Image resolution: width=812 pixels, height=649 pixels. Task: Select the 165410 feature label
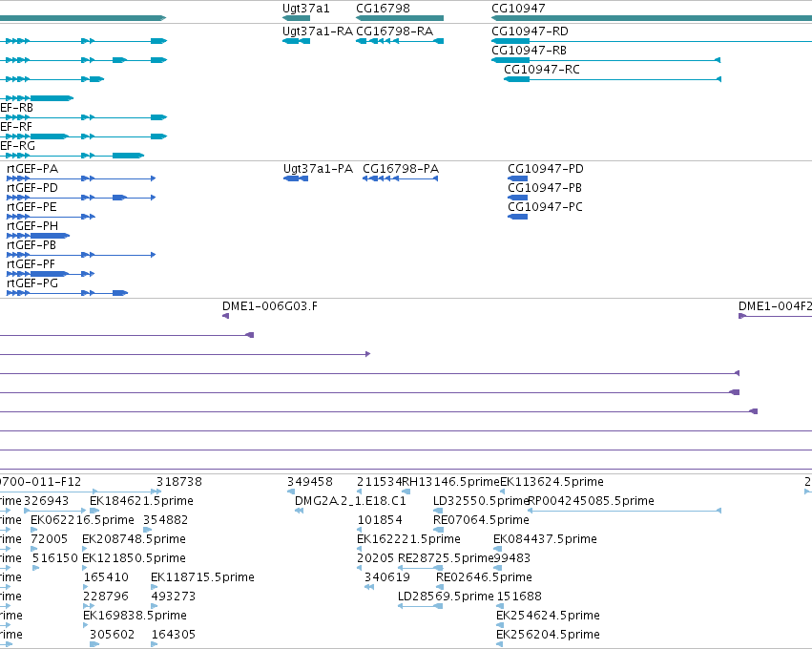[x=106, y=577]
